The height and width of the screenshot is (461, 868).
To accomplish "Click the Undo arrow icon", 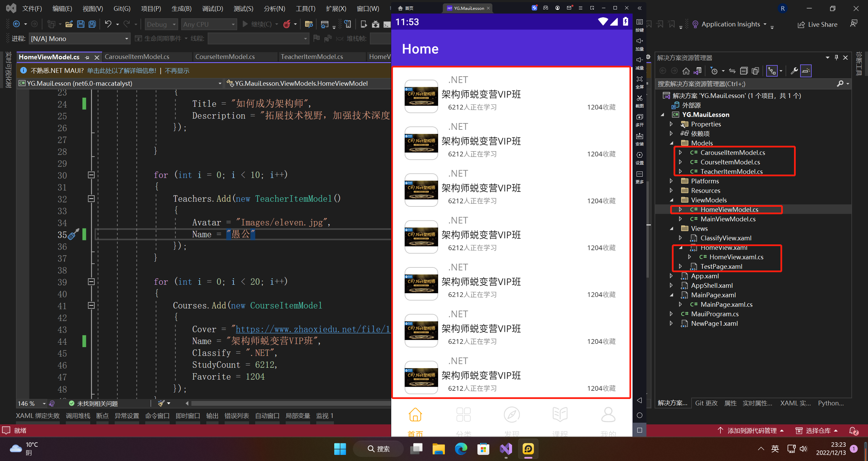I will point(108,24).
